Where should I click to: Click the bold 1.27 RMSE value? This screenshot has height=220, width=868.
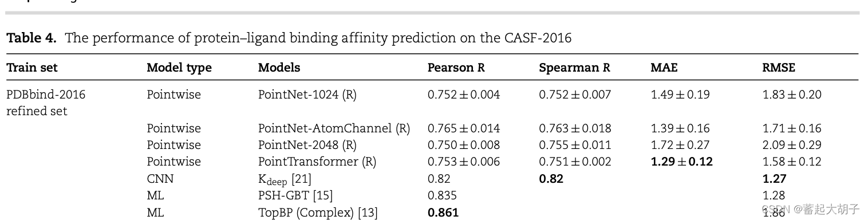point(774,179)
